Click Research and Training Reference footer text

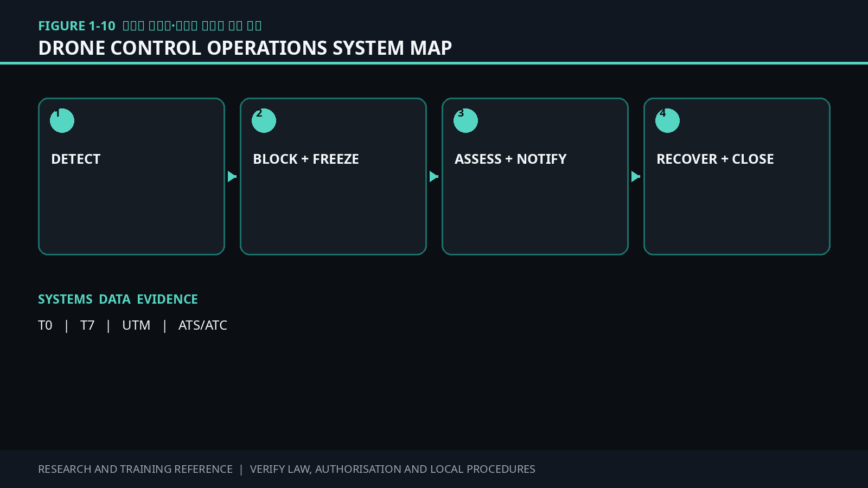pos(135,469)
